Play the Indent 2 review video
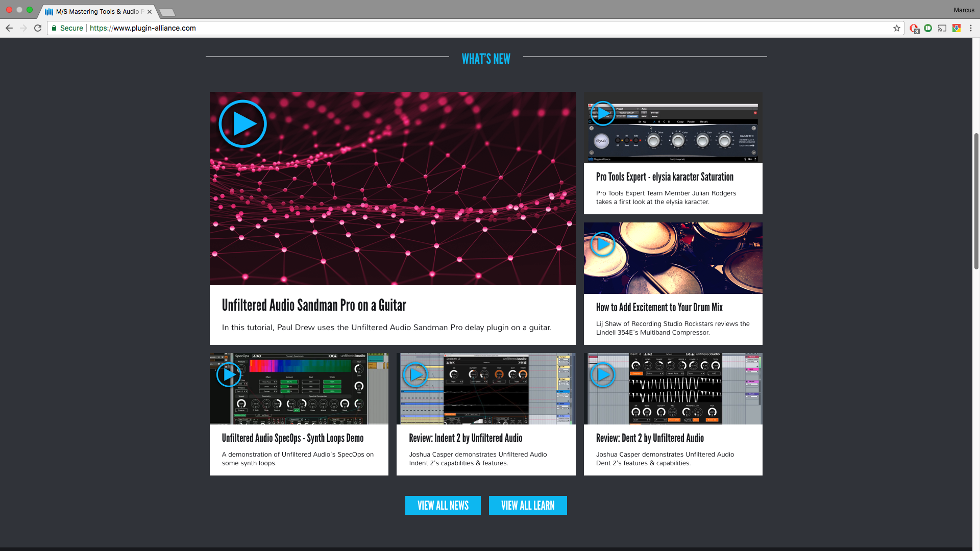980x551 pixels. click(x=415, y=375)
